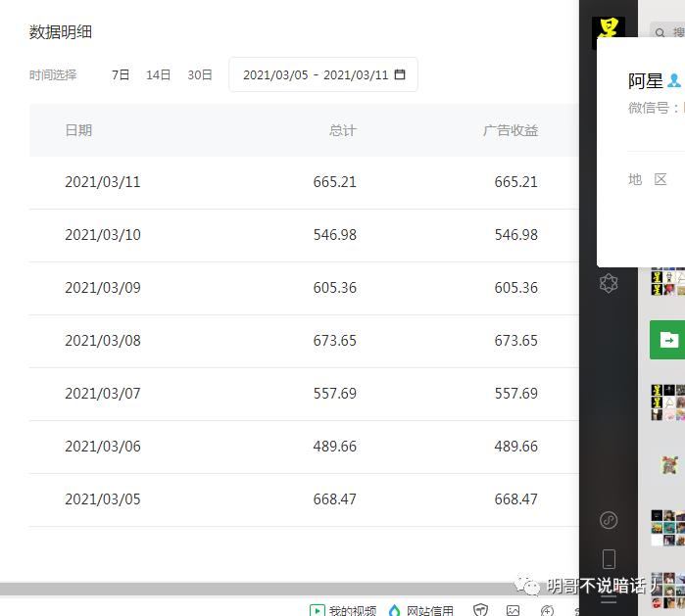Click the phone icon in WeChat sidebar
The height and width of the screenshot is (616, 685).
pyautogui.click(x=609, y=559)
